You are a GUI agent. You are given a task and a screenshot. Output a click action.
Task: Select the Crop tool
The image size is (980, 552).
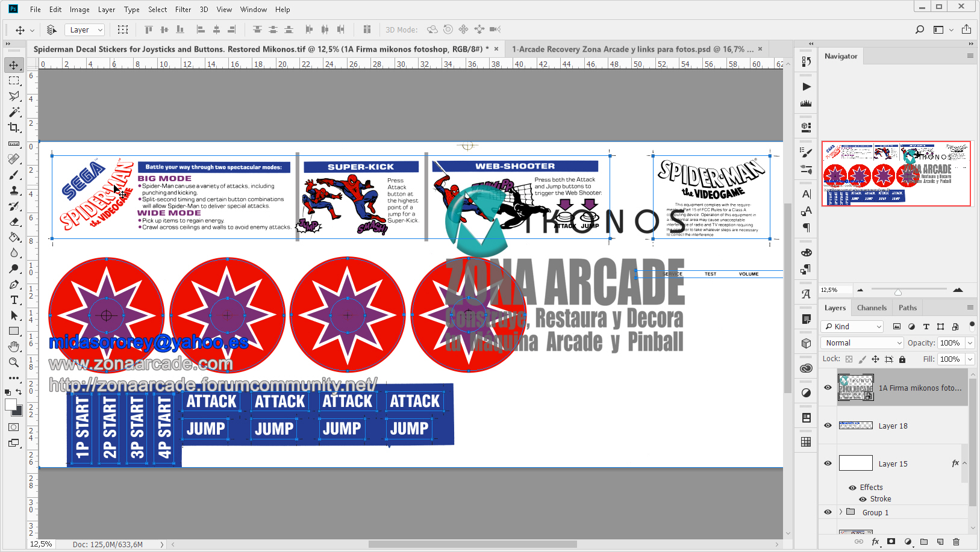point(14,128)
